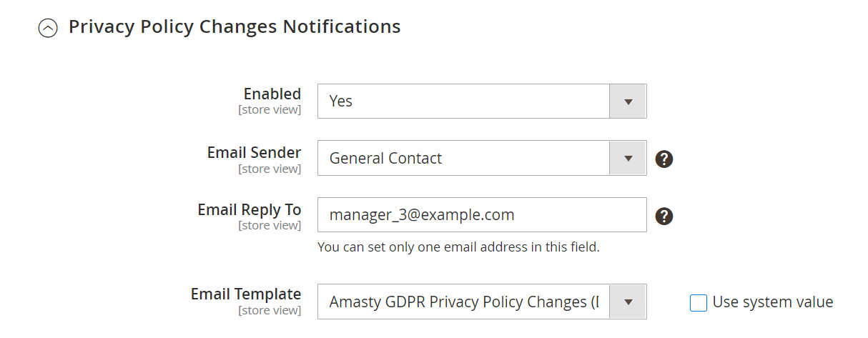Show help tooltip icon beside Email Sender
Viewport: 868px width, 338px height.
[x=664, y=159]
